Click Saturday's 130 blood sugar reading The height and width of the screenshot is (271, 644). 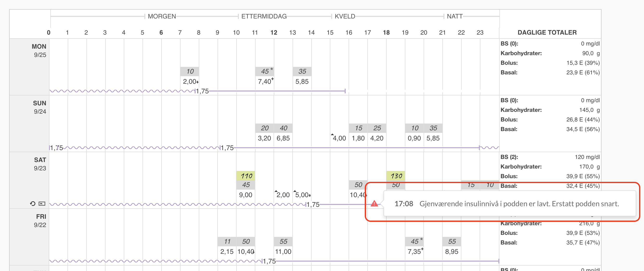click(396, 176)
